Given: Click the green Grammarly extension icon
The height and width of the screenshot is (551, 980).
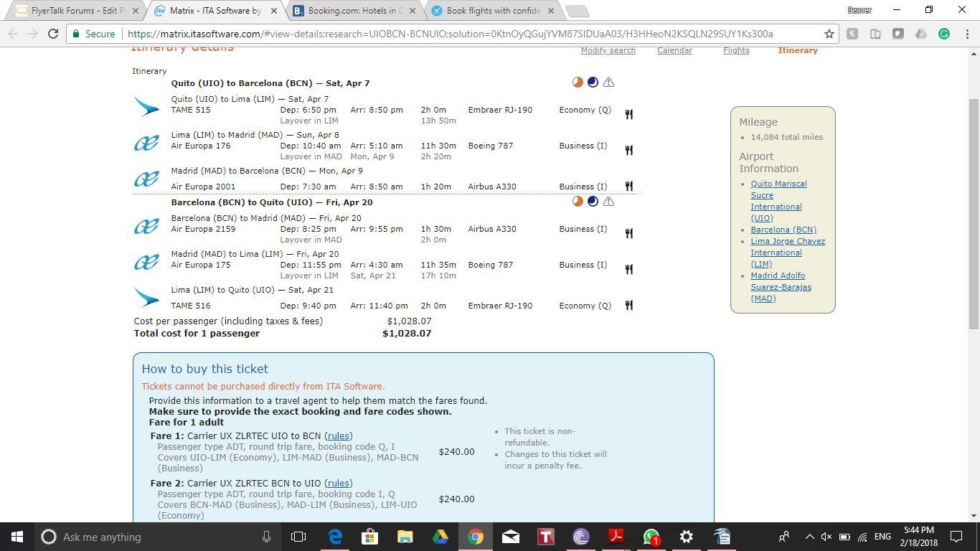Looking at the screenshot, I should click(x=944, y=34).
